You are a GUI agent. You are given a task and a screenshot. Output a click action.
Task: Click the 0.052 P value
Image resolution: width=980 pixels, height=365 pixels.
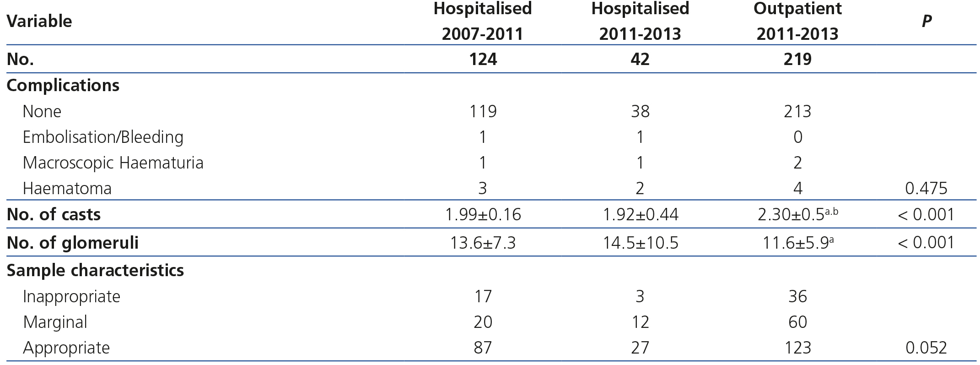coord(926,348)
